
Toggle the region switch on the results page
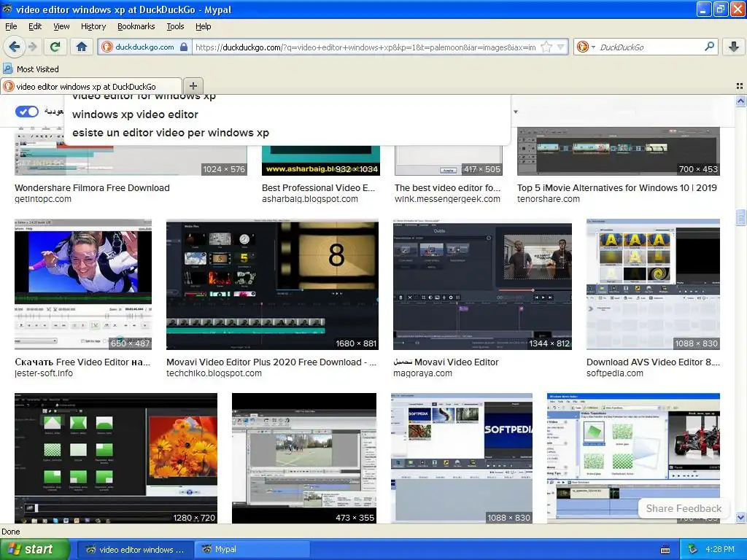tap(27, 112)
